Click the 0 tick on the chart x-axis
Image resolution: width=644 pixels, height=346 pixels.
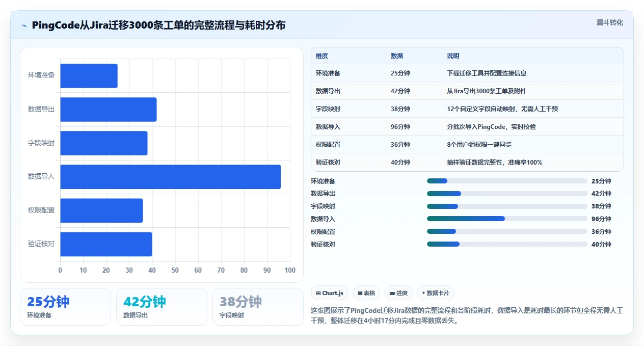(x=60, y=270)
